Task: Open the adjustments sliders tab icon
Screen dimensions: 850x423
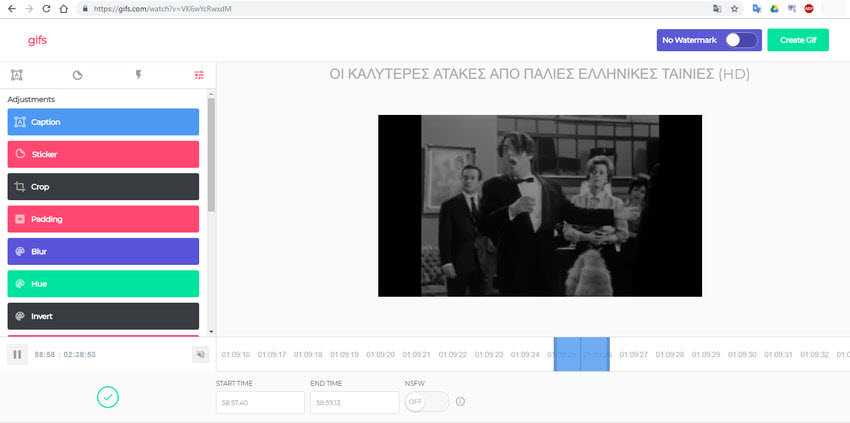Action: pyautogui.click(x=199, y=75)
